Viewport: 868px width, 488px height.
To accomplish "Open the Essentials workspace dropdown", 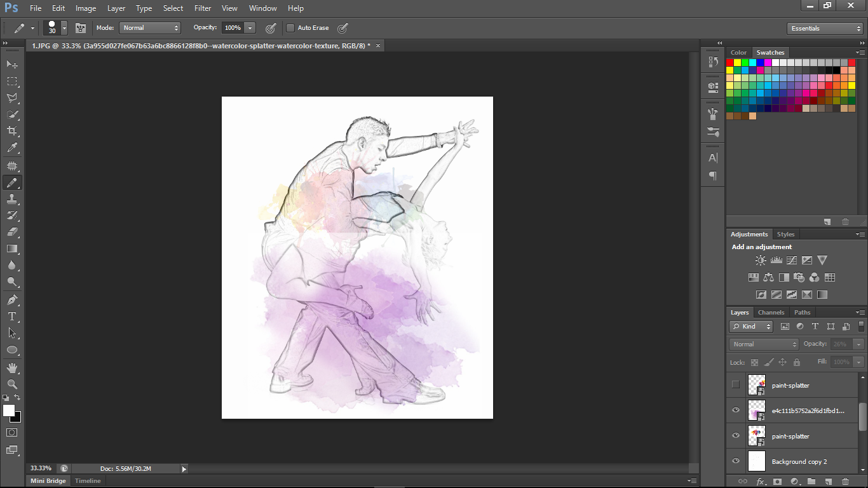I will point(825,29).
